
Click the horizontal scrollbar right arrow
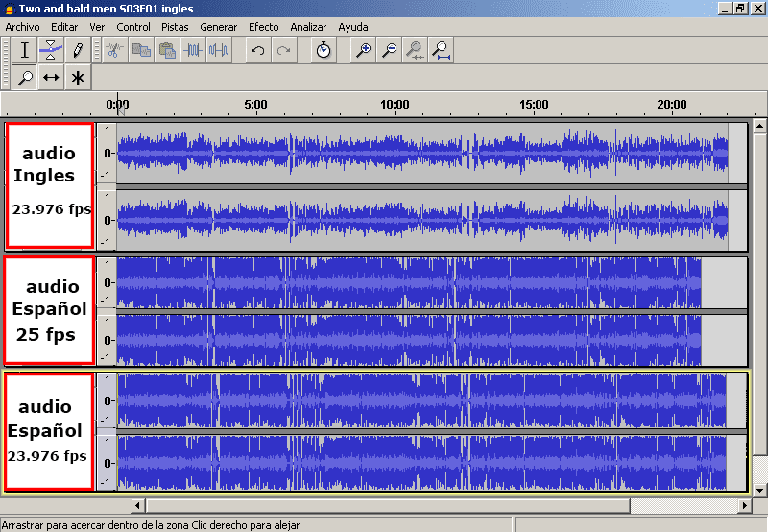pyautogui.click(x=745, y=505)
